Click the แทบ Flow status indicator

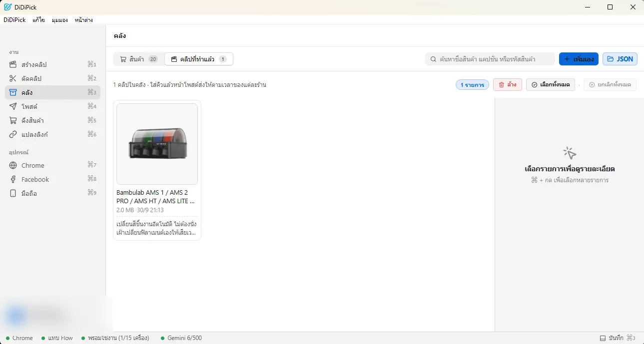point(57,338)
